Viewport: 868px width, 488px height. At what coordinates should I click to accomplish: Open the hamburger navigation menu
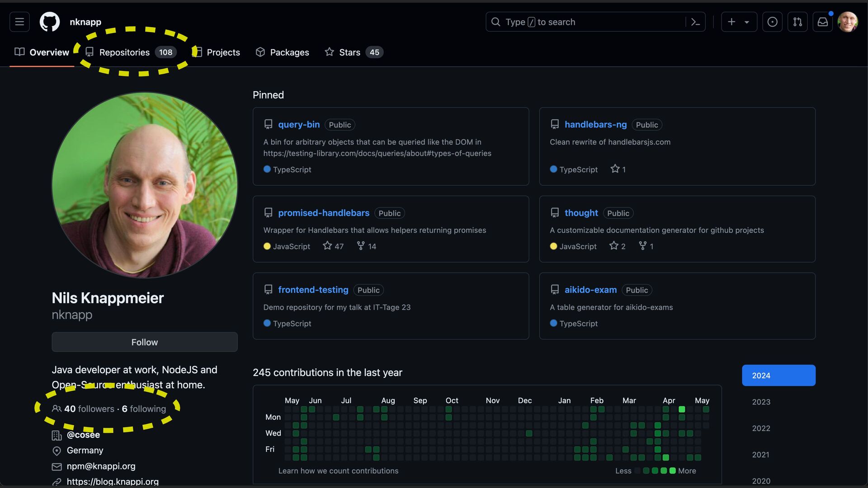19,22
